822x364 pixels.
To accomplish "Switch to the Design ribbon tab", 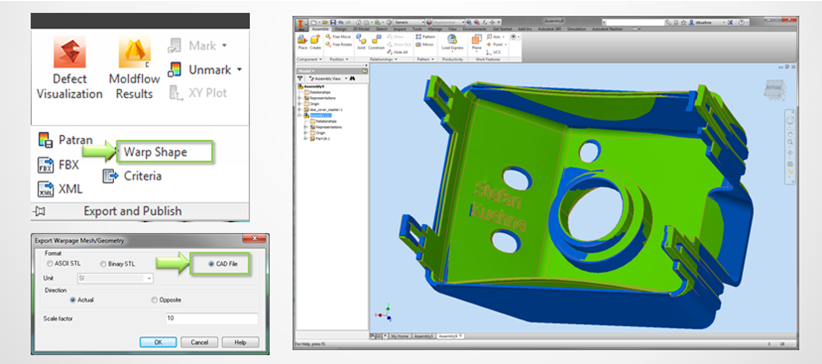I will point(341,29).
